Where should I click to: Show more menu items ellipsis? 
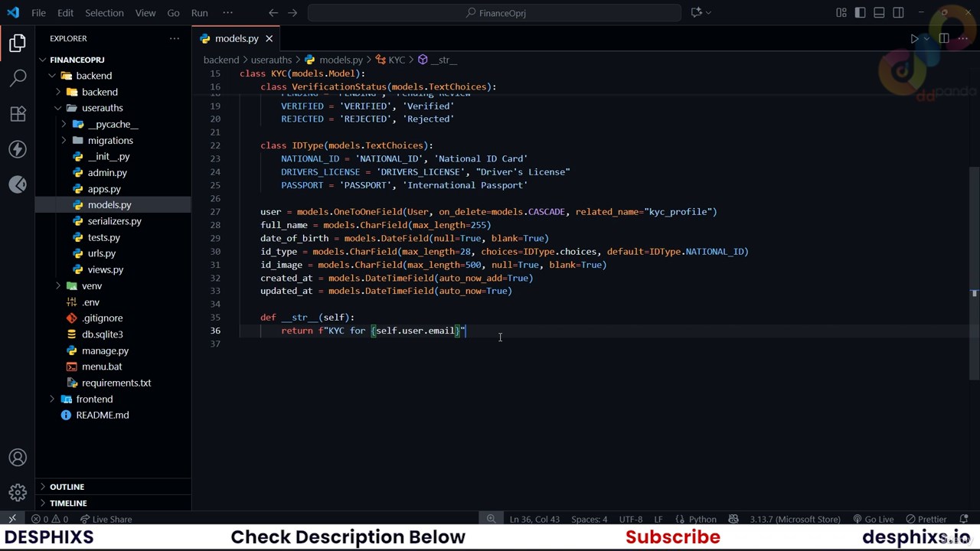227,13
